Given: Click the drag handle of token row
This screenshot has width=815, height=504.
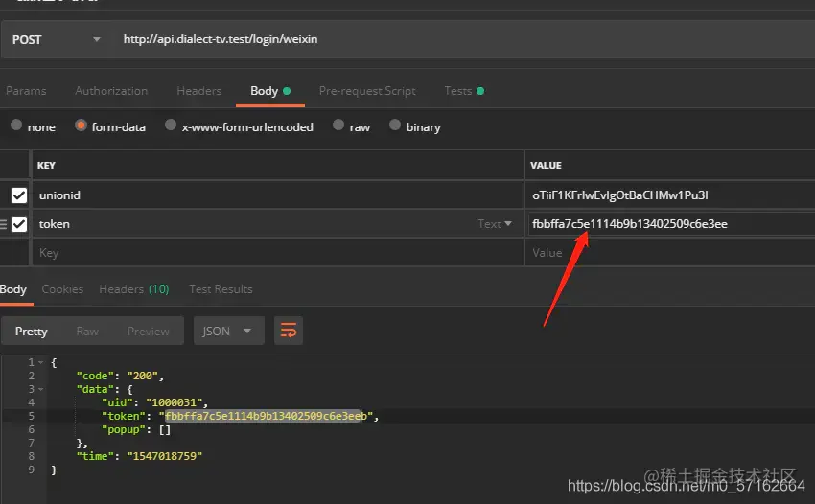Looking at the screenshot, I should click(x=4, y=224).
